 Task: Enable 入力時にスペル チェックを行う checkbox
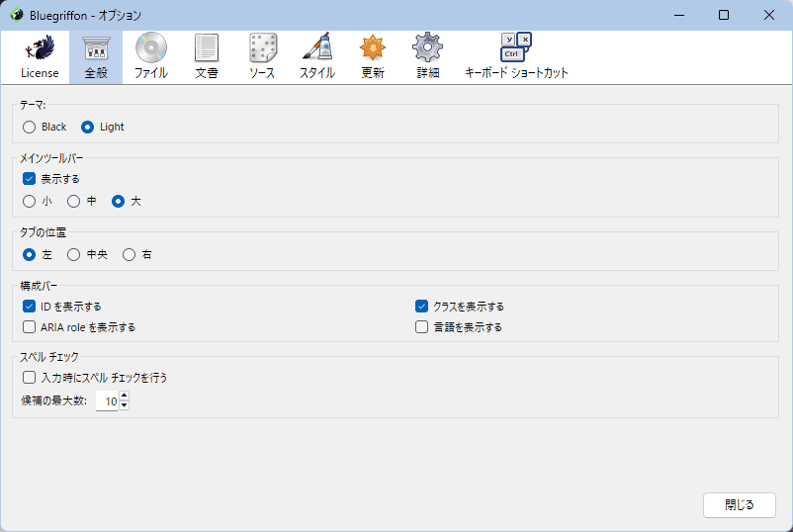tap(30, 378)
